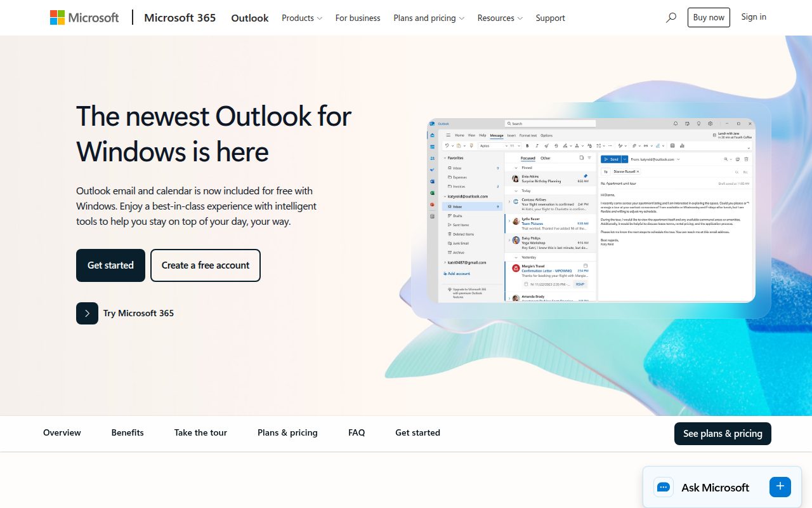The height and width of the screenshot is (508, 812).
Task: Open the Microsoft 365 header link
Action: tap(180, 18)
